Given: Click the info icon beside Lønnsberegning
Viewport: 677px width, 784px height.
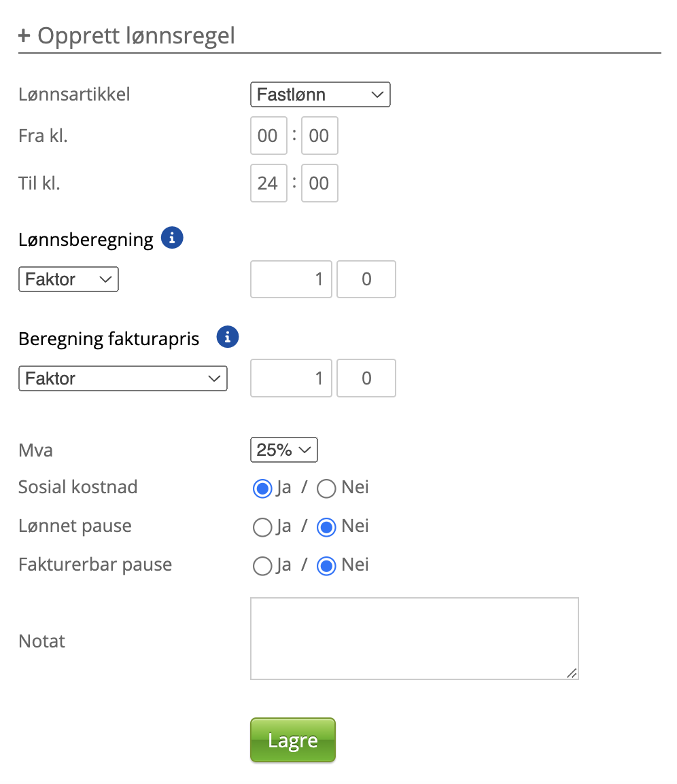Looking at the screenshot, I should pyautogui.click(x=173, y=238).
